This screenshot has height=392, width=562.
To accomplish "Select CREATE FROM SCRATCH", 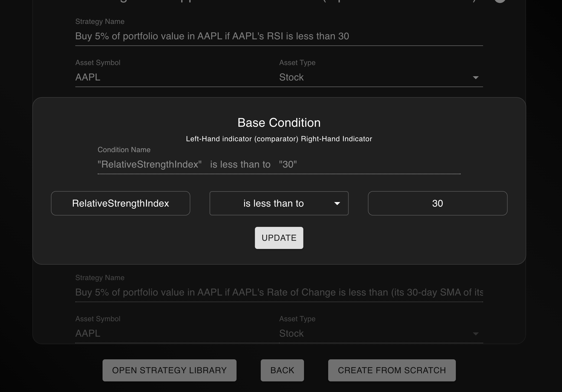I will [x=392, y=370].
